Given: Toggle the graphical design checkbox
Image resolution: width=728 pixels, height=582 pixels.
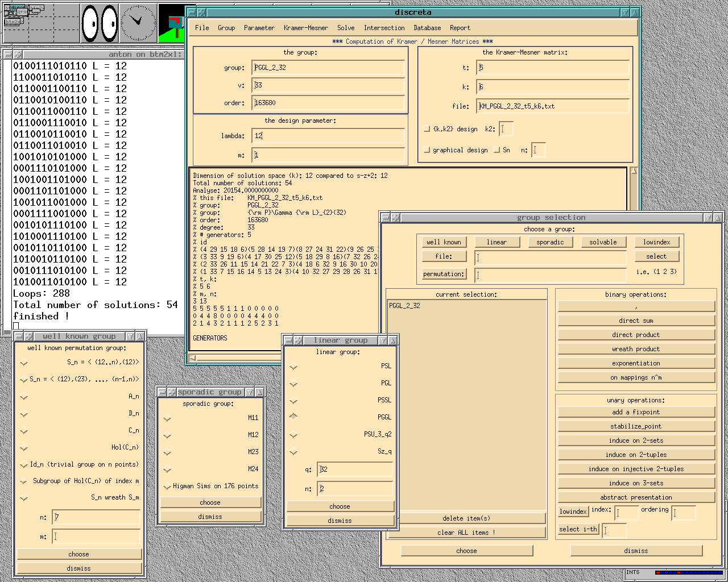Looking at the screenshot, I should [427, 150].
